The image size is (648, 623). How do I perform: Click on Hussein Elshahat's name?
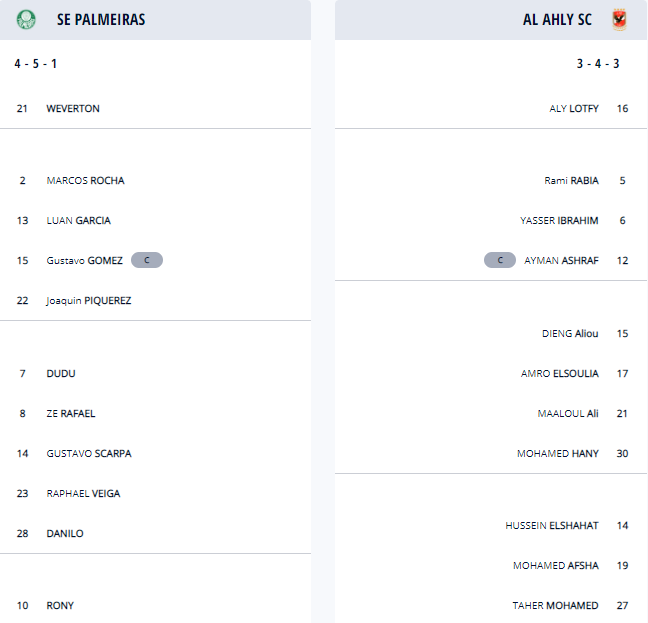pos(552,525)
